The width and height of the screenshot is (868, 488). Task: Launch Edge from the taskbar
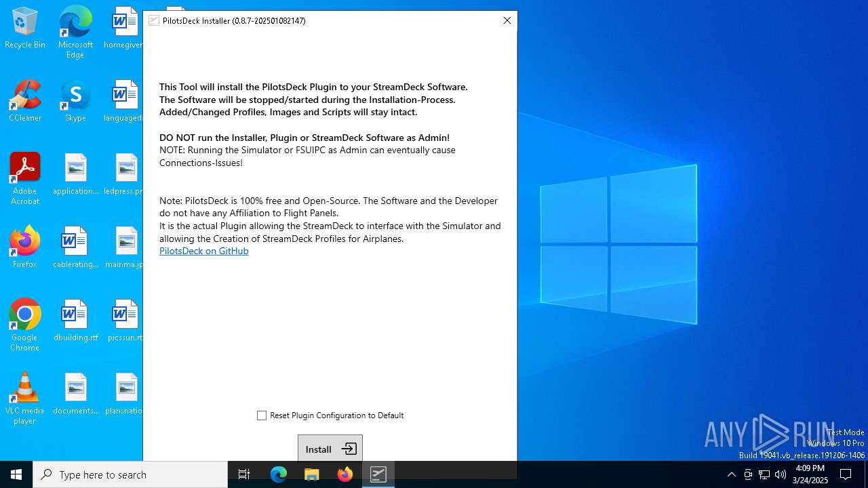point(279,474)
